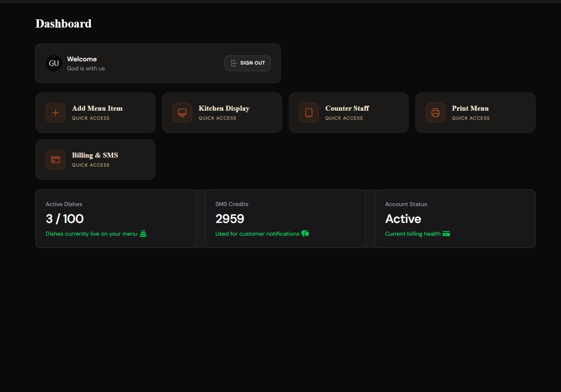Screen dimensions: 561x392
Task: Click the Welcome greeting text
Action: pos(82,59)
